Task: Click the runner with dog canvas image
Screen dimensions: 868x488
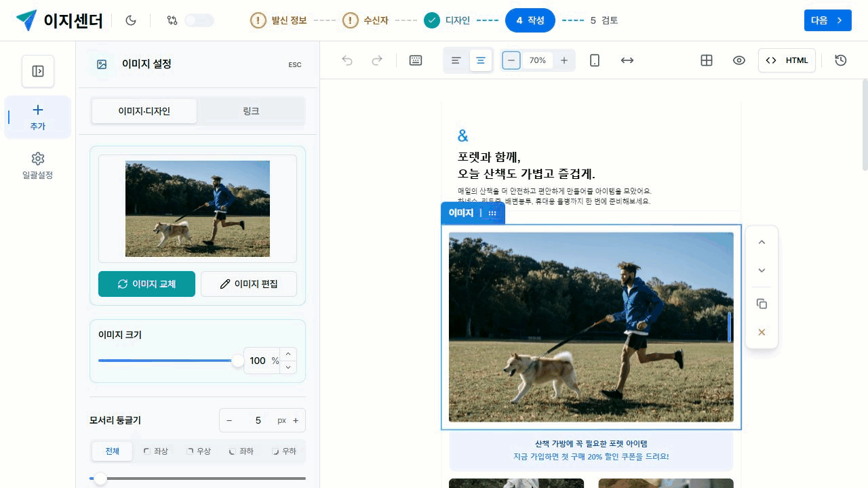Action: (591, 327)
